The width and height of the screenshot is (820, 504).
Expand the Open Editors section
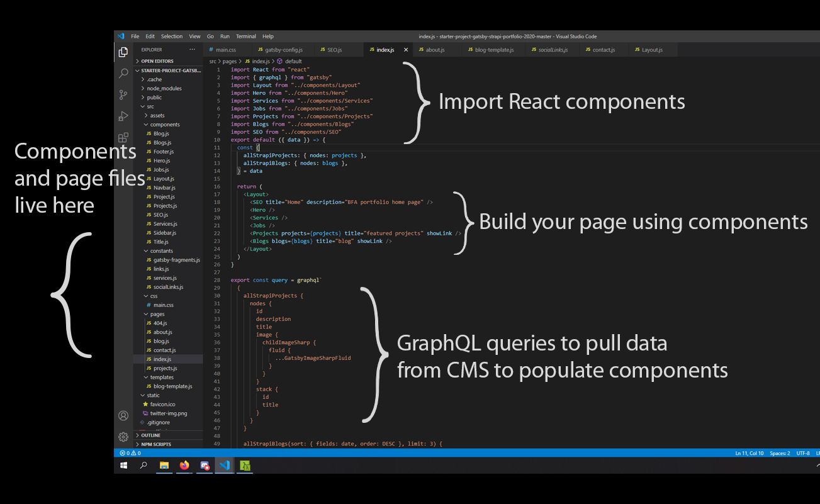click(x=168, y=61)
